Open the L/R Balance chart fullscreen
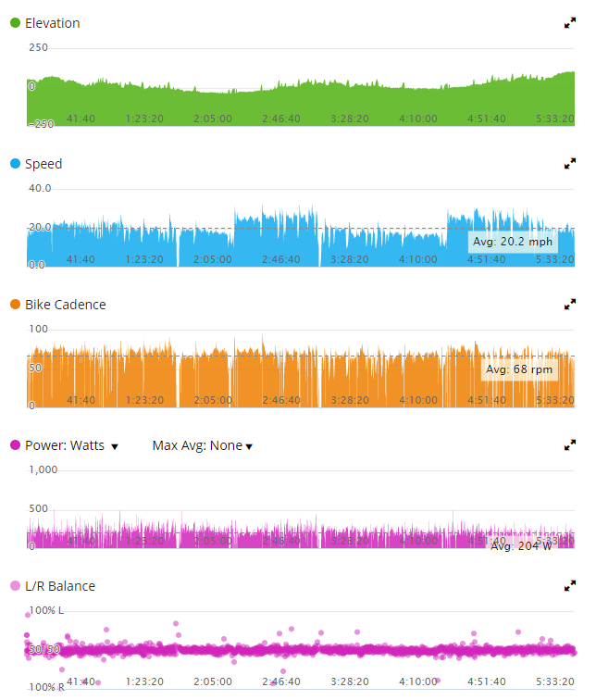 (x=570, y=586)
